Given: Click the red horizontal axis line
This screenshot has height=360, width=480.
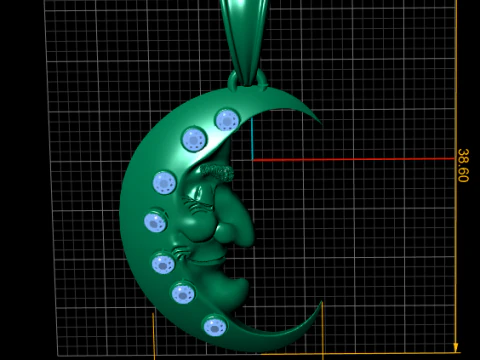Looking at the screenshot, I should point(354,160).
